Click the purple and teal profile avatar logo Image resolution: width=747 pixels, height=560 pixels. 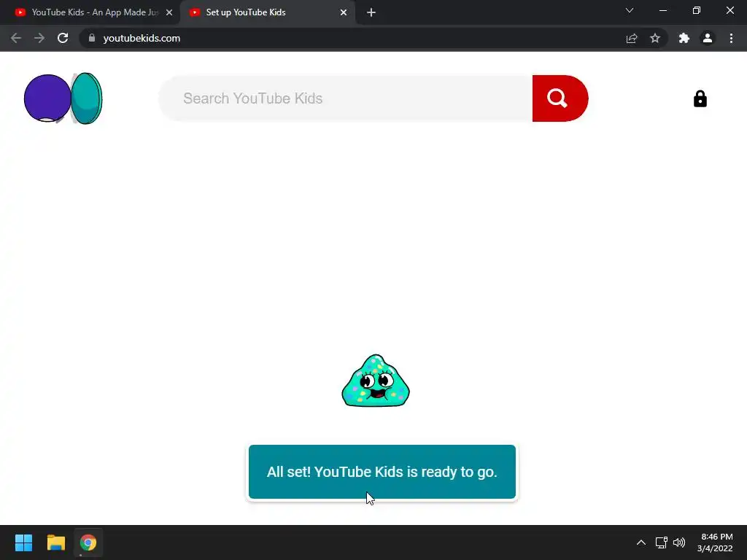63,98
